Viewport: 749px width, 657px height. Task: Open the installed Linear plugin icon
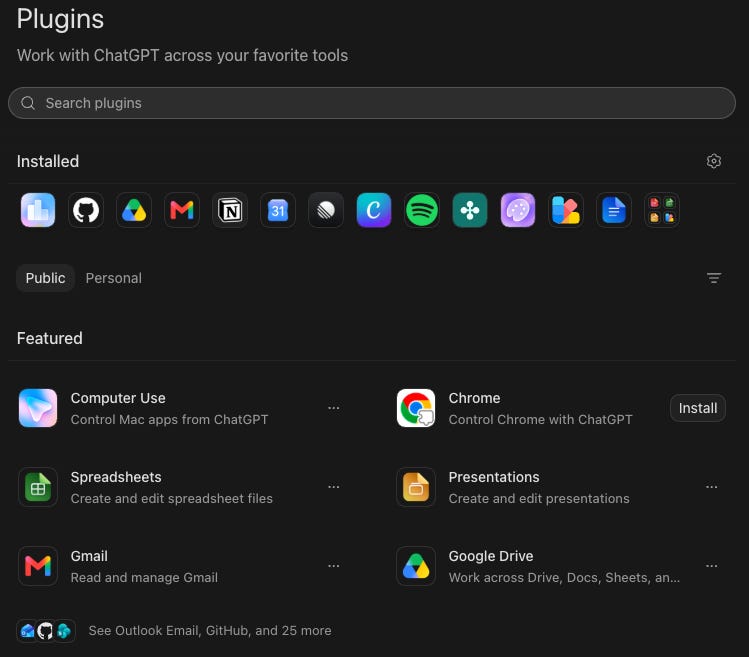coord(326,210)
